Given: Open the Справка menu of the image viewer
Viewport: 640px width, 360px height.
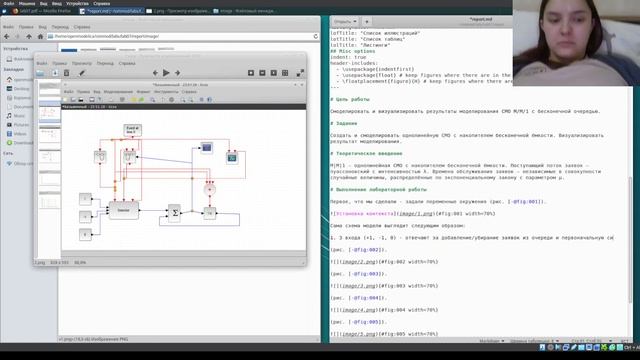Looking at the screenshot, I should click(x=127, y=63).
